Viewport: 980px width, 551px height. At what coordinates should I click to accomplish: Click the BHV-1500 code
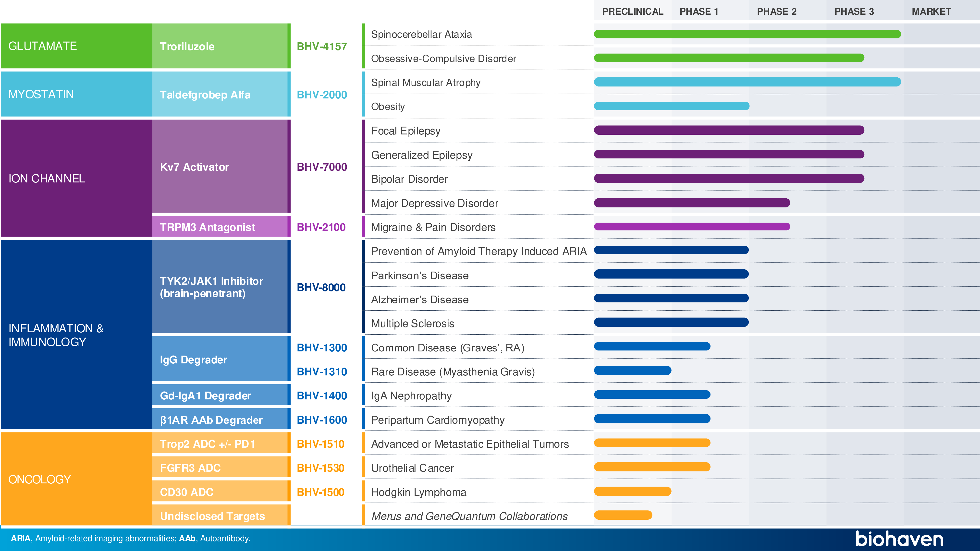320,492
